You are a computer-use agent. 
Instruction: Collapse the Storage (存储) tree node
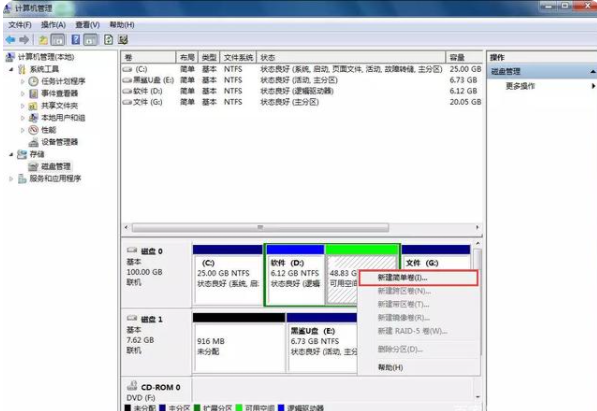11,154
